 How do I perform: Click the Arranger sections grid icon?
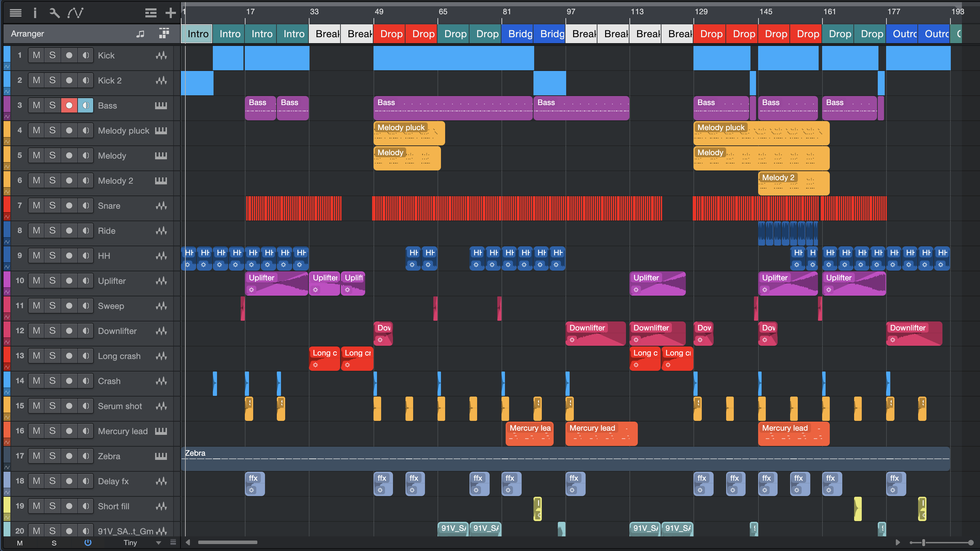click(164, 33)
